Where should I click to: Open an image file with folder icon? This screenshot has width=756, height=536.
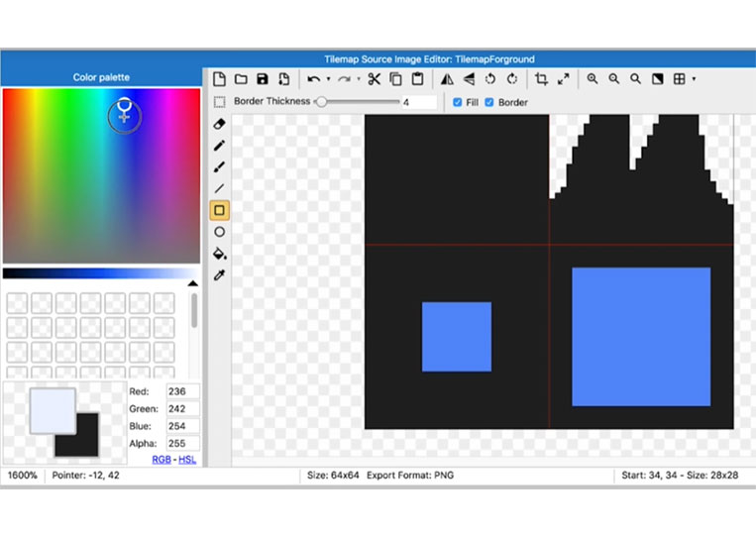click(241, 79)
